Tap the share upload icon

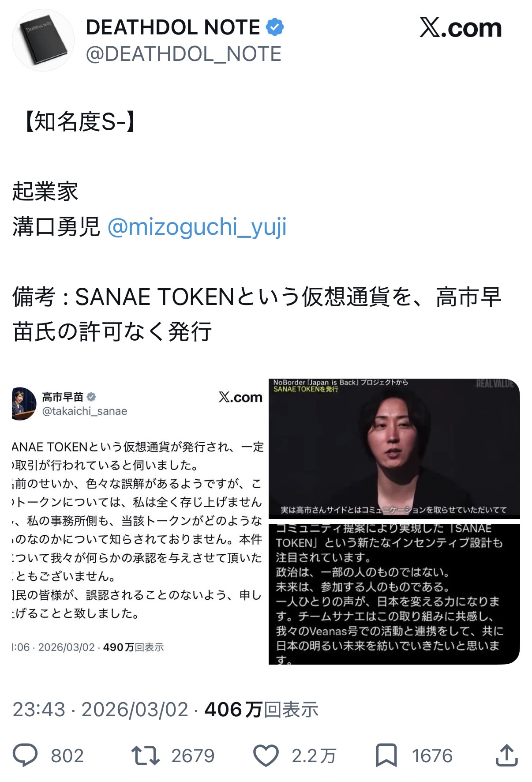pyautogui.click(x=506, y=755)
